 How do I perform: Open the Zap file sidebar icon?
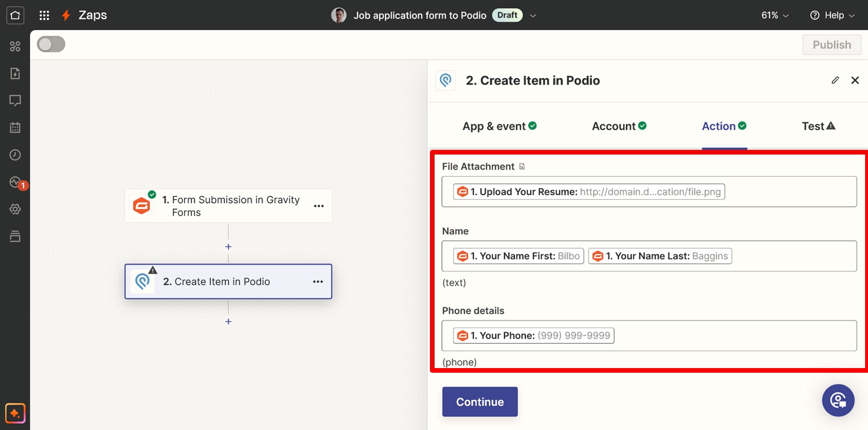pyautogui.click(x=15, y=73)
